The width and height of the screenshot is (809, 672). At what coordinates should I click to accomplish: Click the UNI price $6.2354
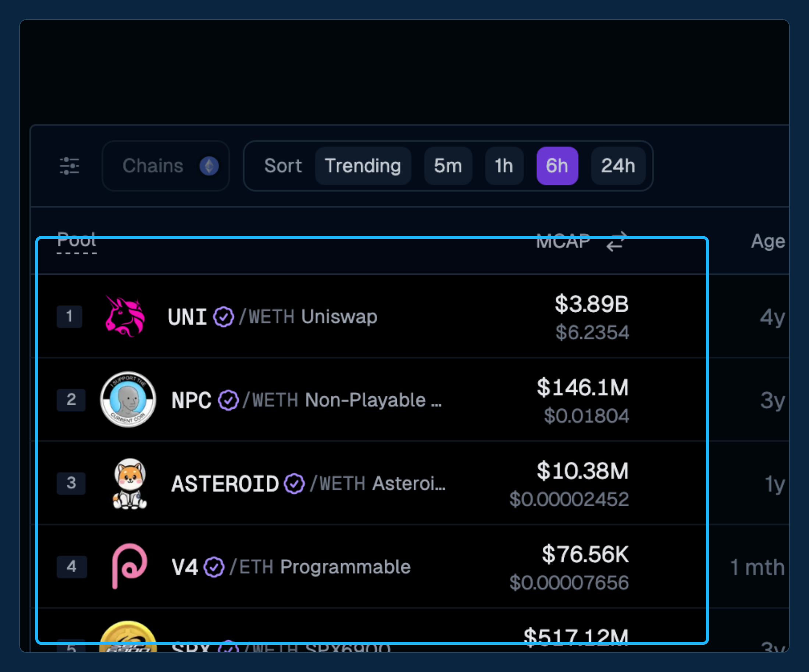592,332
